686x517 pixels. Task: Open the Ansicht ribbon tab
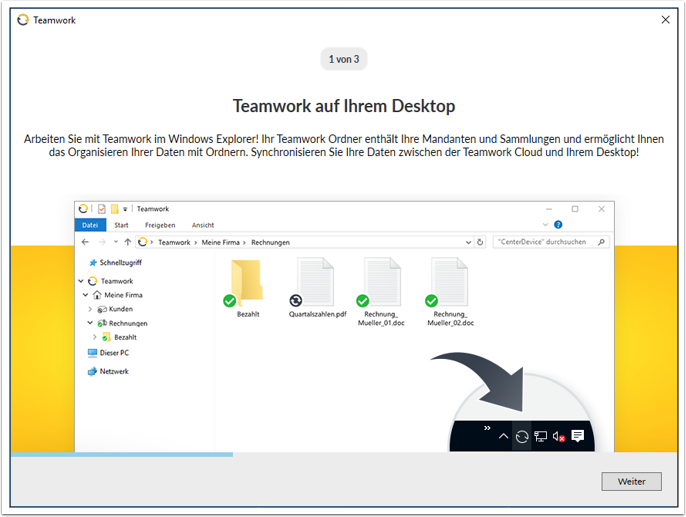[x=203, y=225]
